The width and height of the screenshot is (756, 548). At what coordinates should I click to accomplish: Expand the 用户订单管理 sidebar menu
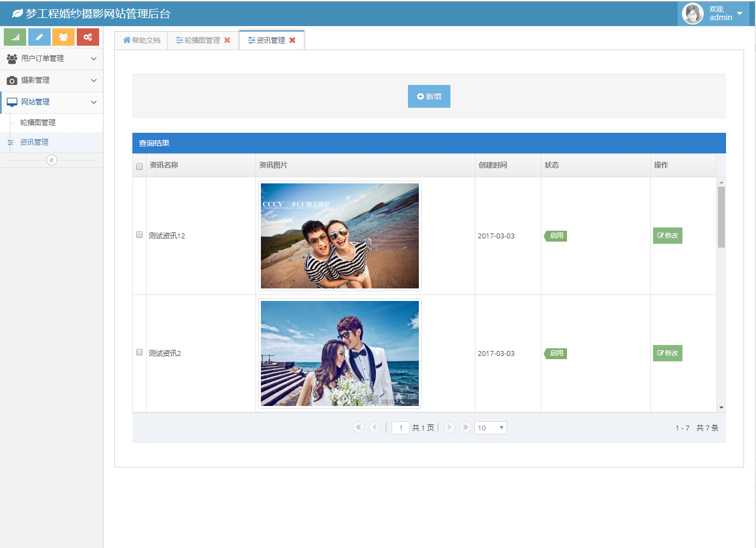pos(51,58)
